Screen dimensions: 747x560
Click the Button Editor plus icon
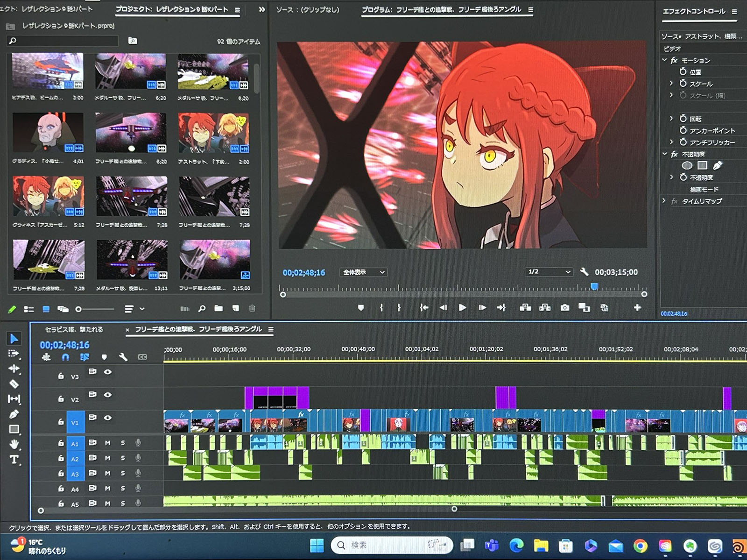click(x=637, y=307)
